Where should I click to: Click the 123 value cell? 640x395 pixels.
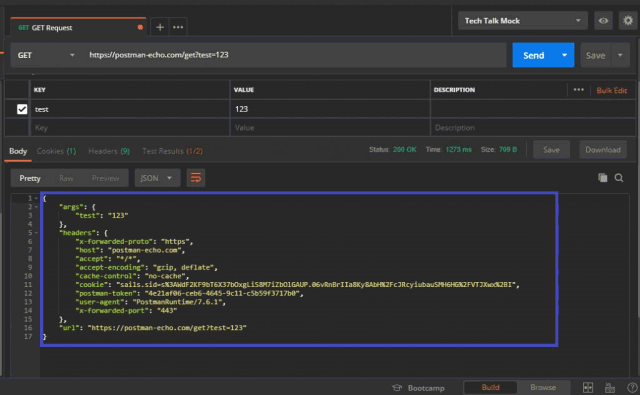[330, 109]
